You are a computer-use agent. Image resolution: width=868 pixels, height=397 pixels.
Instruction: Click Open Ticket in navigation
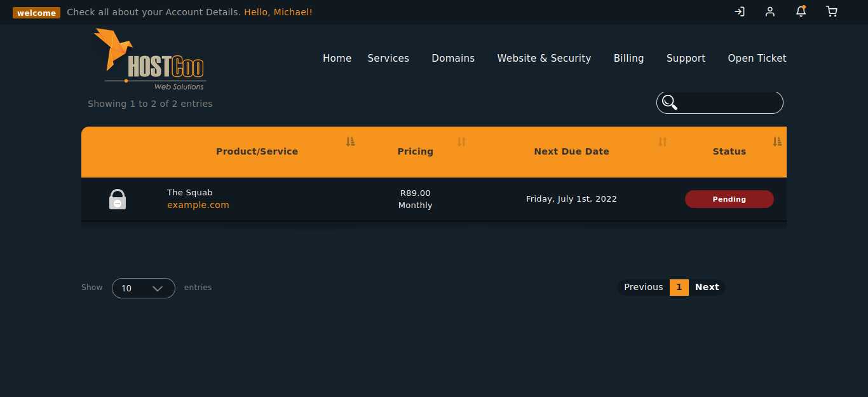pos(757,58)
